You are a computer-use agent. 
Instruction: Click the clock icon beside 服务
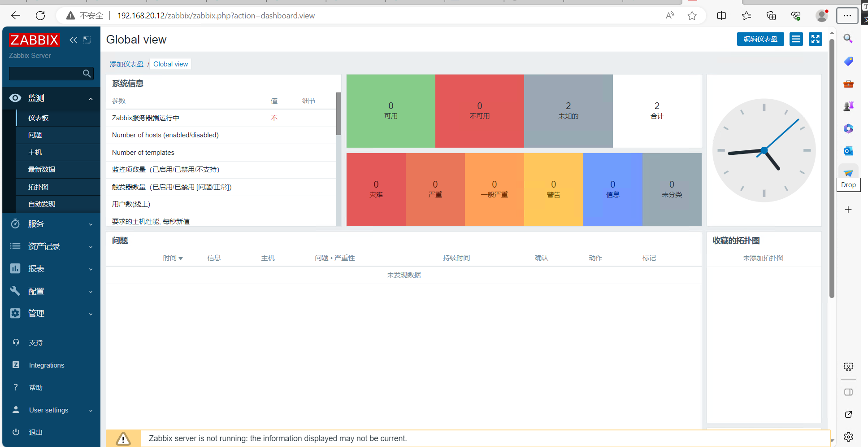coord(15,223)
